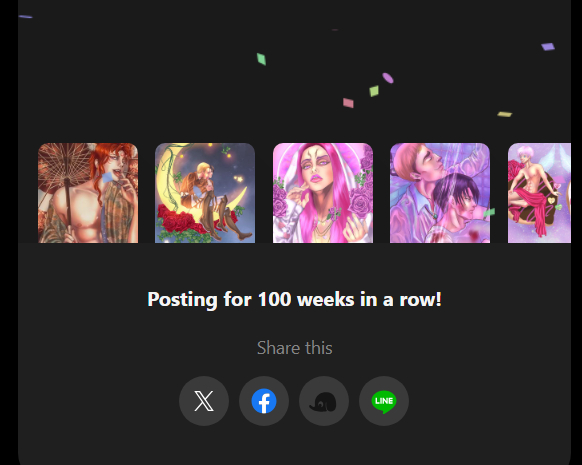Share the milestone on X

[204, 401]
